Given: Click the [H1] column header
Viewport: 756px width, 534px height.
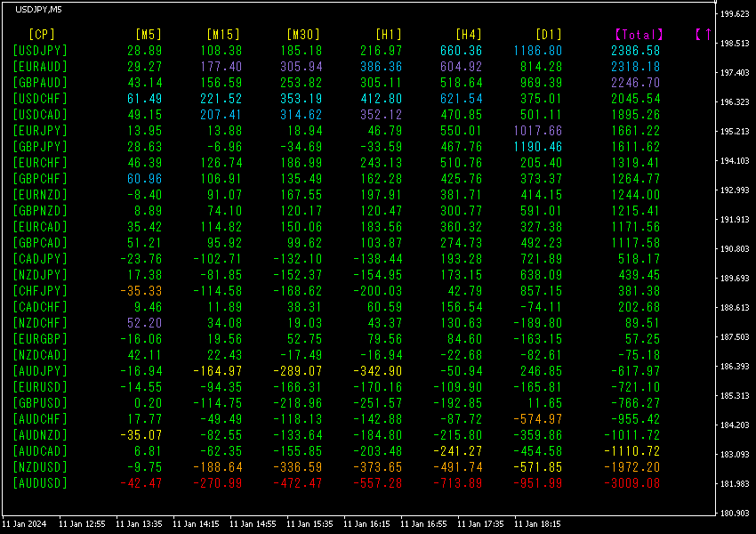Looking at the screenshot, I should 389,34.
